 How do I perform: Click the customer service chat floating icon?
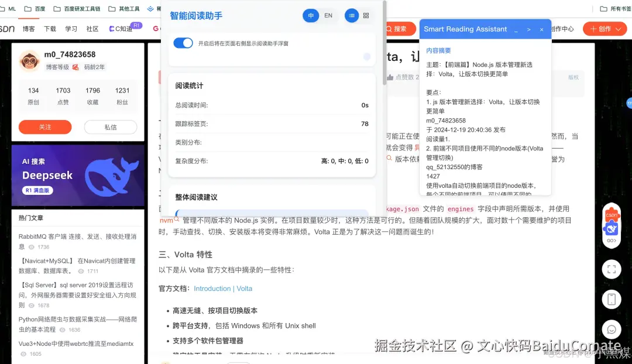pyautogui.click(x=612, y=329)
